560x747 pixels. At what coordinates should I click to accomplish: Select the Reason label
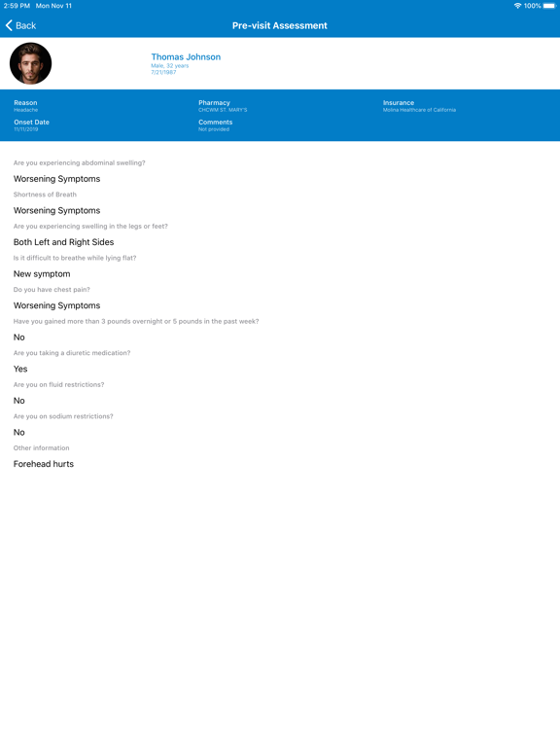25,102
